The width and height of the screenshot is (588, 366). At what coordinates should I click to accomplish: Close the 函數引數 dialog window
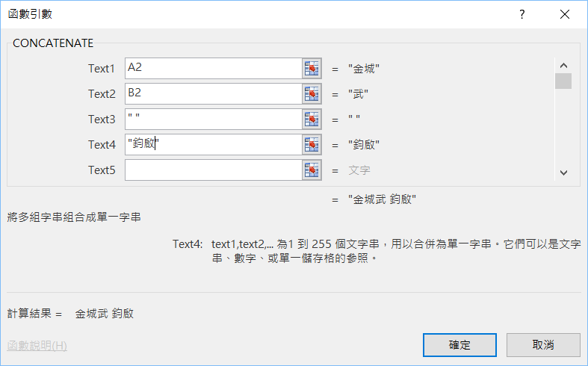click(563, 14)
